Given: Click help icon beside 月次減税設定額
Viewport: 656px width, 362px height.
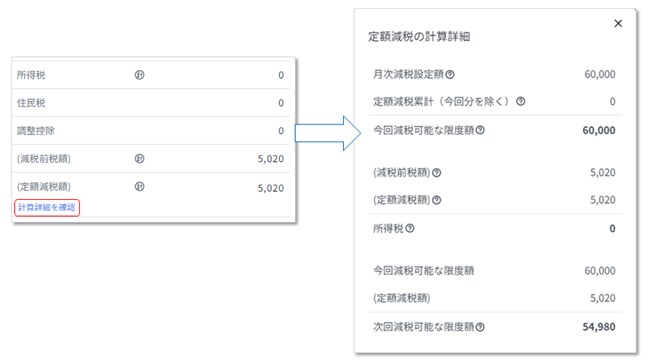Looking at the screenshot, I should click(x=450, y=74).
